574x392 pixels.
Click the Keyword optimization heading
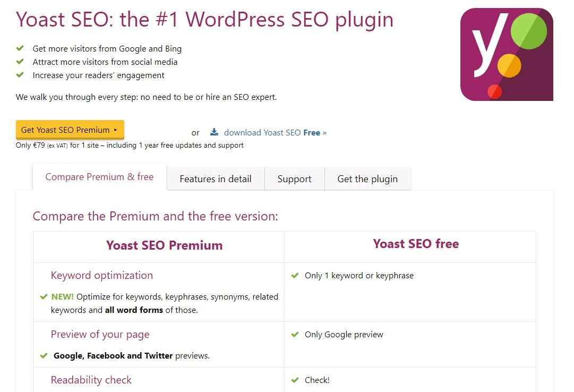tap(101, 275)
